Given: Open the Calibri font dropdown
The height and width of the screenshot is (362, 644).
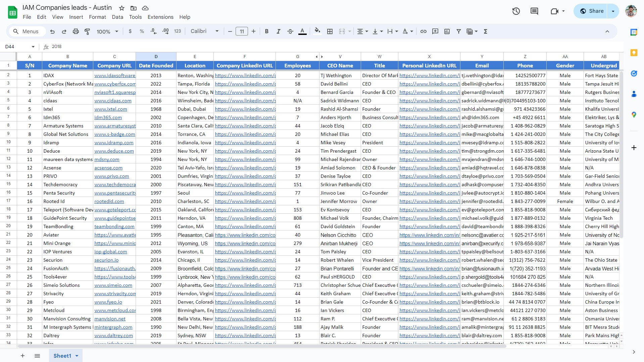Looking at the screenshot, I should (x=204, y=31).
